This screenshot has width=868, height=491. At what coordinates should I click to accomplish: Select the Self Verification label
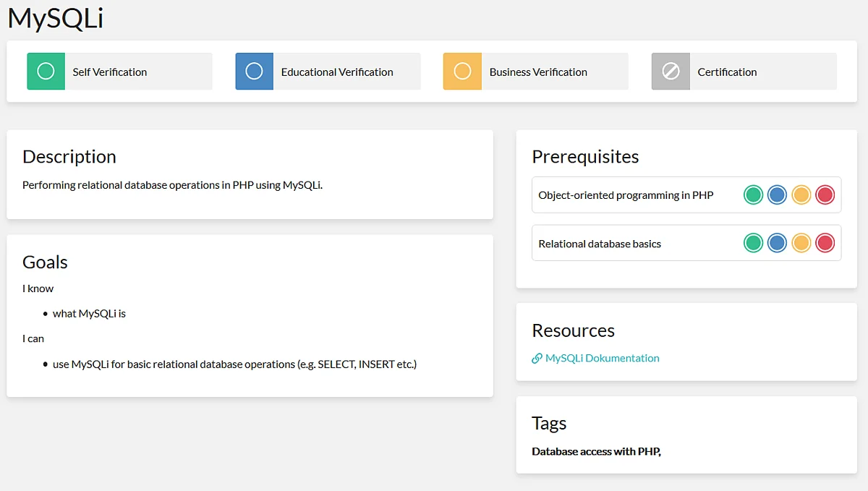pyautogui.click(x=110, y=72)
